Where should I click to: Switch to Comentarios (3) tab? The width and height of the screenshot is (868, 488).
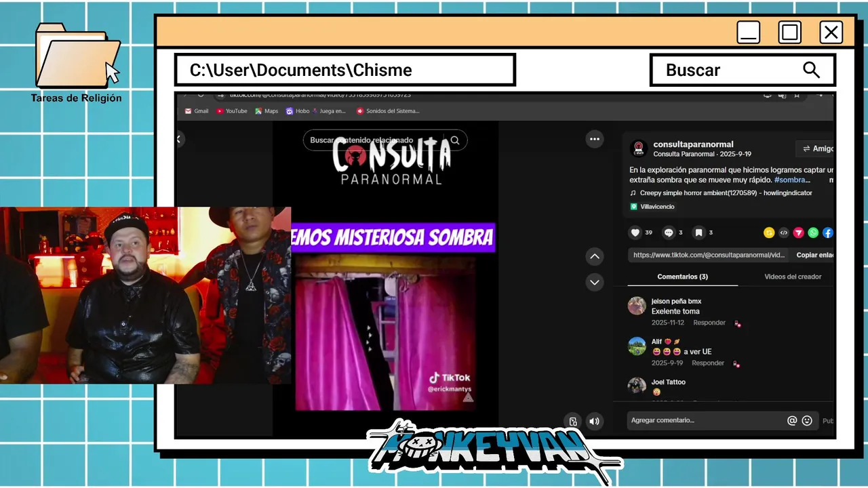(x=682, y=277)
